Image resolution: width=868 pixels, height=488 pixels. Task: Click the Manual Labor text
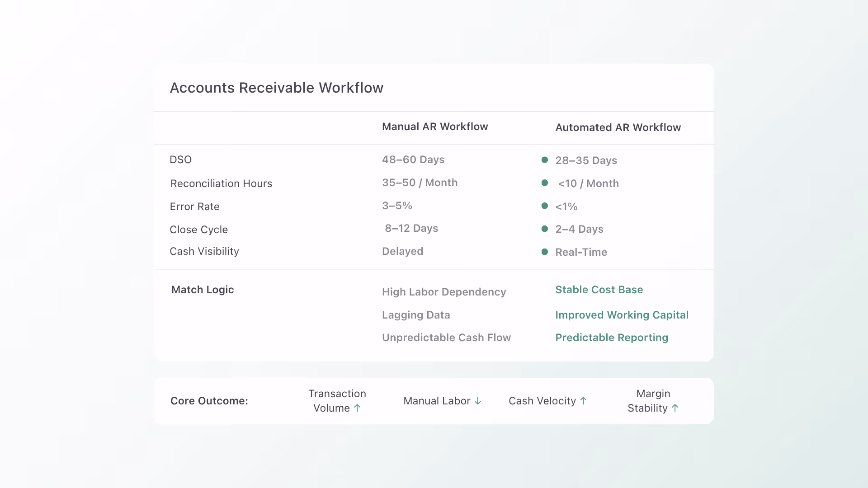coord(437,401)
